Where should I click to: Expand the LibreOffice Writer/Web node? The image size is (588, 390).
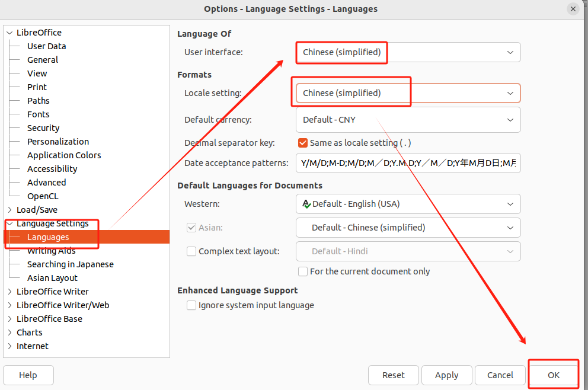tap(9, 305)
